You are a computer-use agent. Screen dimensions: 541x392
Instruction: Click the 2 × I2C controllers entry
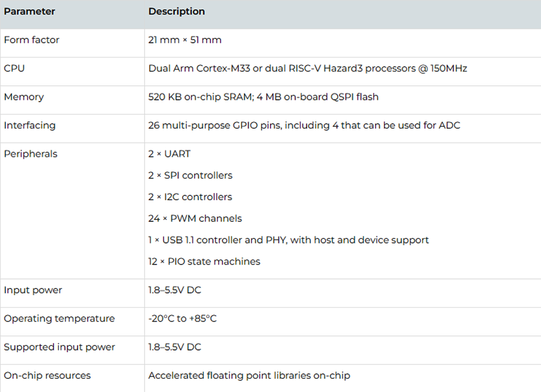click(x=190, y=197)
